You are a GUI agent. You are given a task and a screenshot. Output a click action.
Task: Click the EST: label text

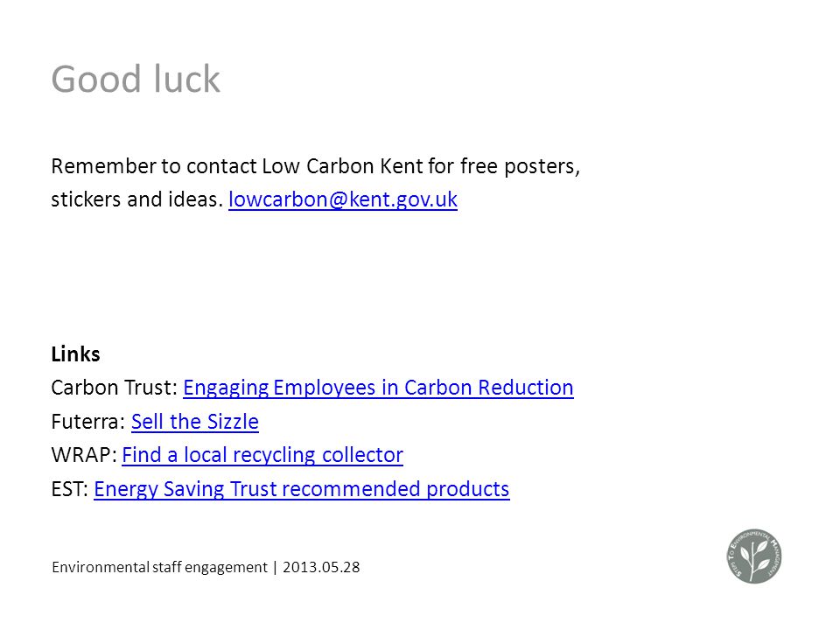pyautogui.click(x=70, y=489)
